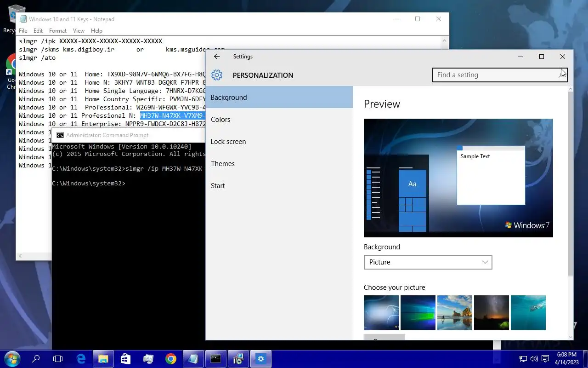Click the slmgr /ipk line in Notepad
The image size is (588, 368).
90,41
